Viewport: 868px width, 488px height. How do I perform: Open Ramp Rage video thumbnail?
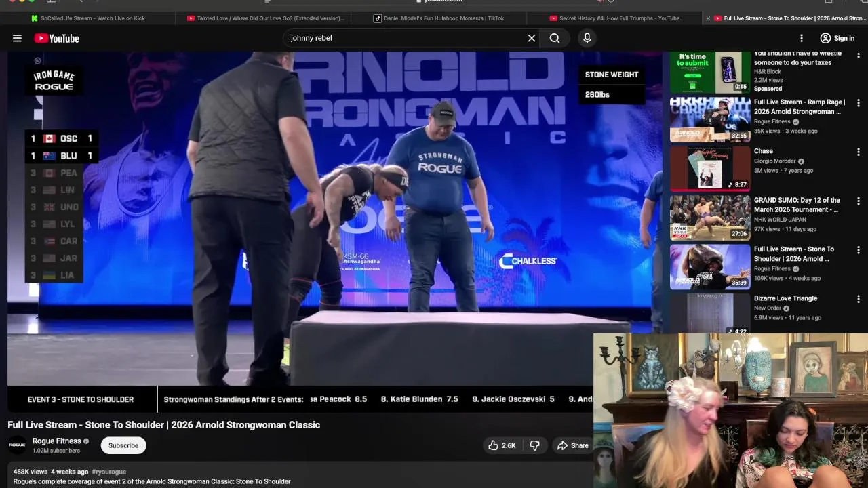(710, 120)
